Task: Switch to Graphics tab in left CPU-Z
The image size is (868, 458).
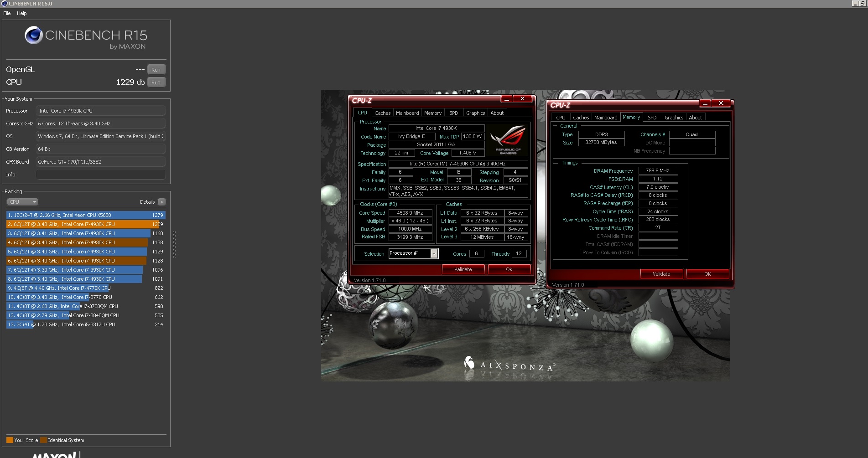Action: pos(475,113)
